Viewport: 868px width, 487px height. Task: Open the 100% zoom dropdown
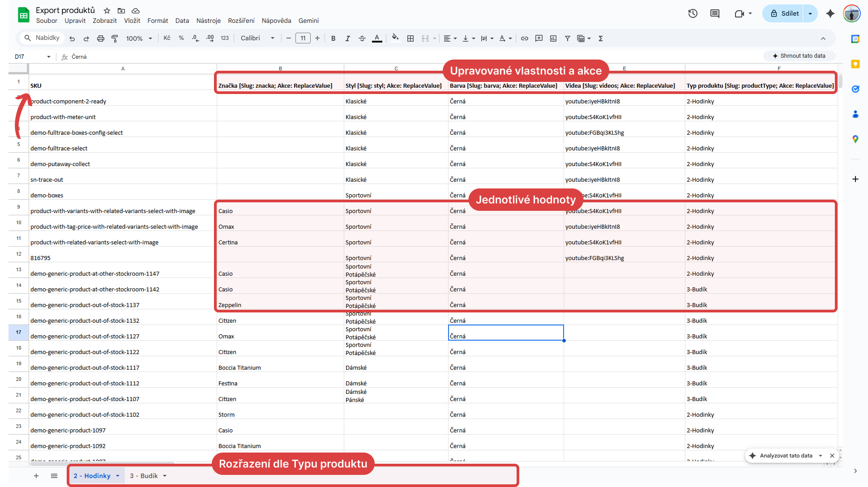pos(139,38)
